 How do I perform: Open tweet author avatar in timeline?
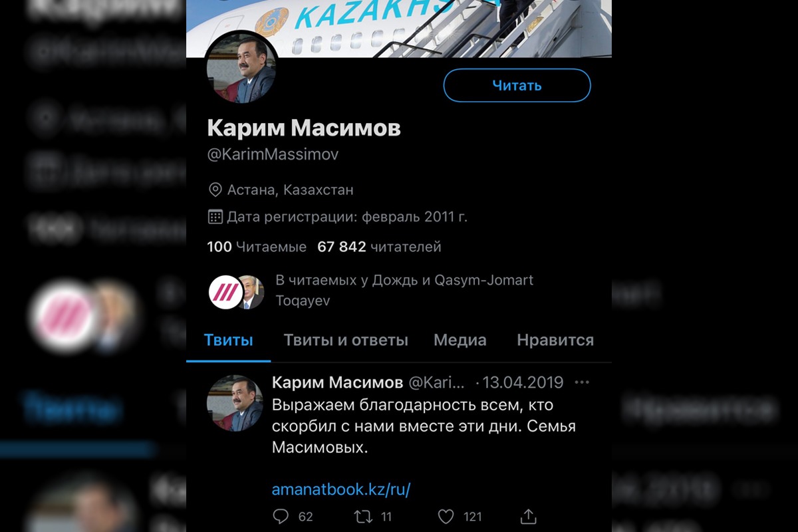(x=235, y=403)
